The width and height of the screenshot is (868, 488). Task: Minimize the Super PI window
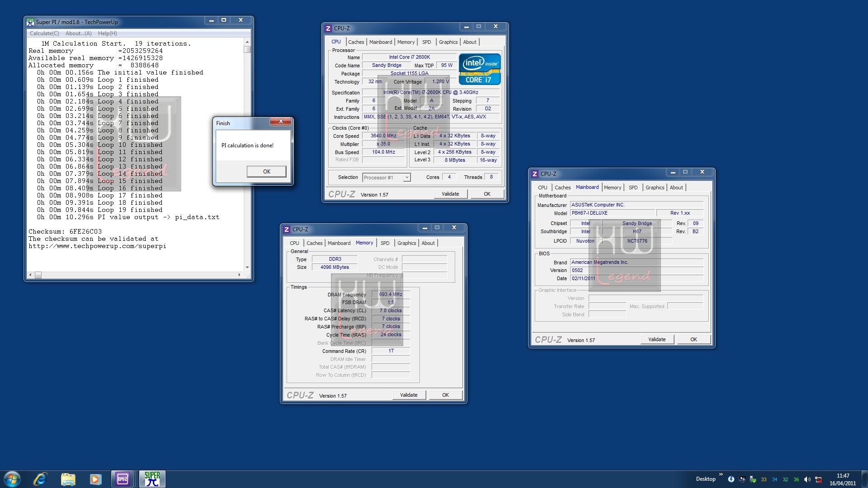[211, 20]
